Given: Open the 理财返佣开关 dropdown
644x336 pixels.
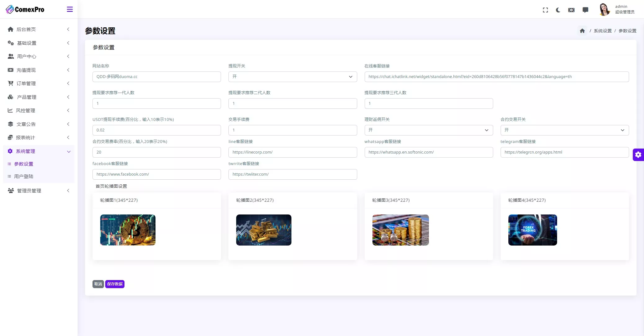Looking at the screenshot, I should (x=428, y=130).
